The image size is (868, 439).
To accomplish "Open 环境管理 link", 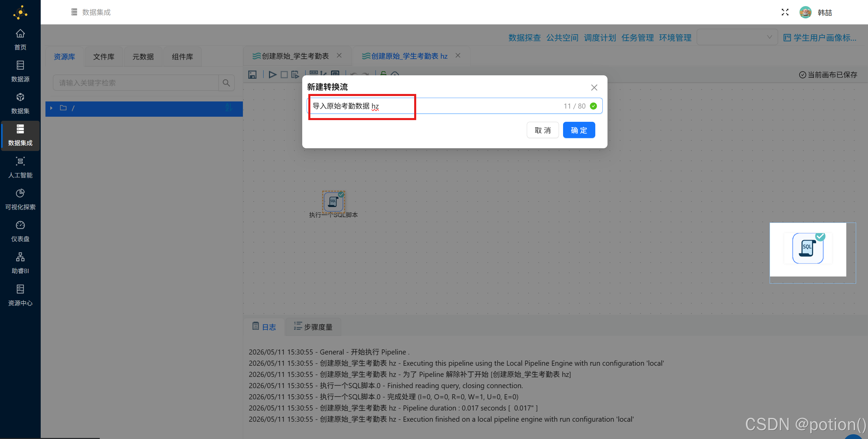I will pyautogui.click(x=675, y=37).
